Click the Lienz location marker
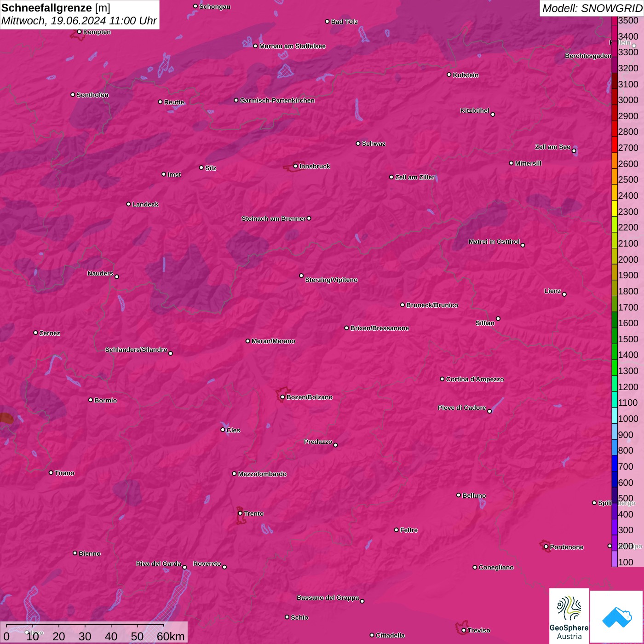This screenshot has height=644, width=644. pos(564,294)
